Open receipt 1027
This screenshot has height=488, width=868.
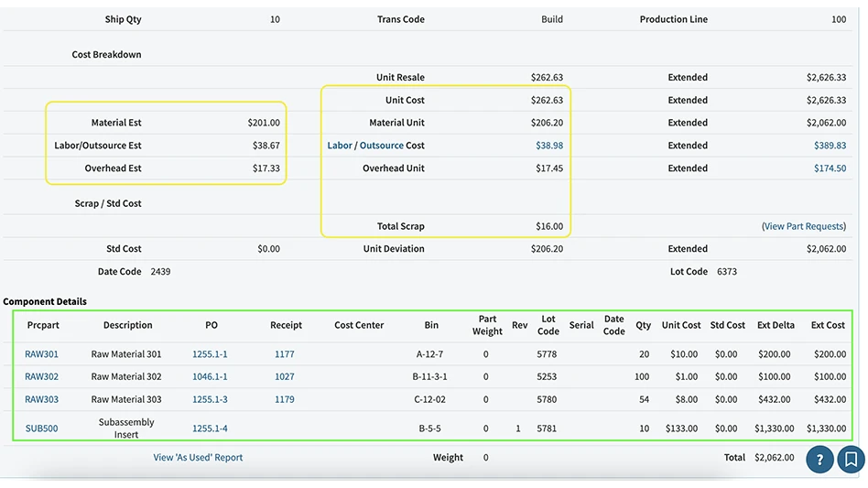point(285,376)
